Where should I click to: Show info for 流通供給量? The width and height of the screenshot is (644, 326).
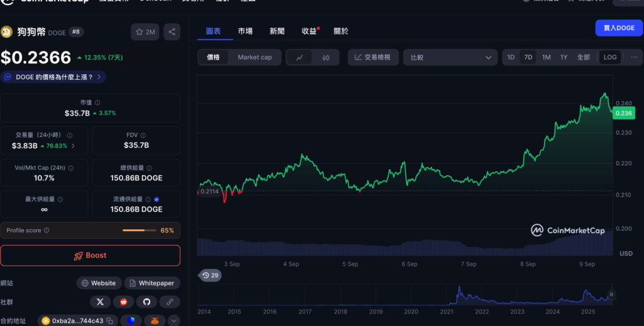tap(148, 200)
